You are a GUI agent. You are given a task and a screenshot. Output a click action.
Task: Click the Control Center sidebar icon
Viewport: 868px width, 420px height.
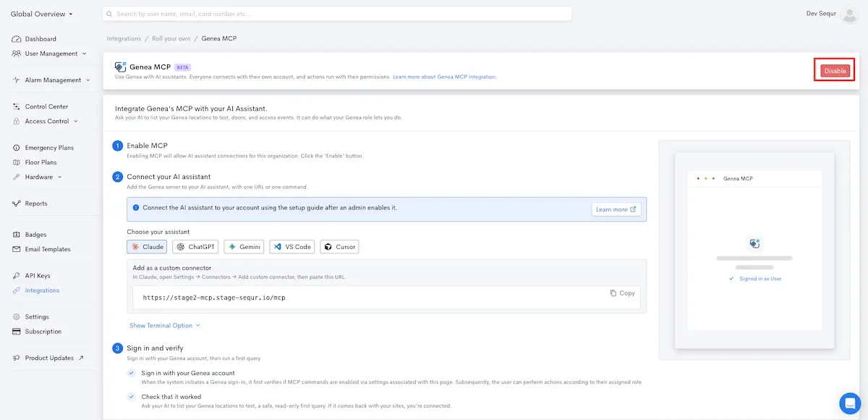pos(17,106)
